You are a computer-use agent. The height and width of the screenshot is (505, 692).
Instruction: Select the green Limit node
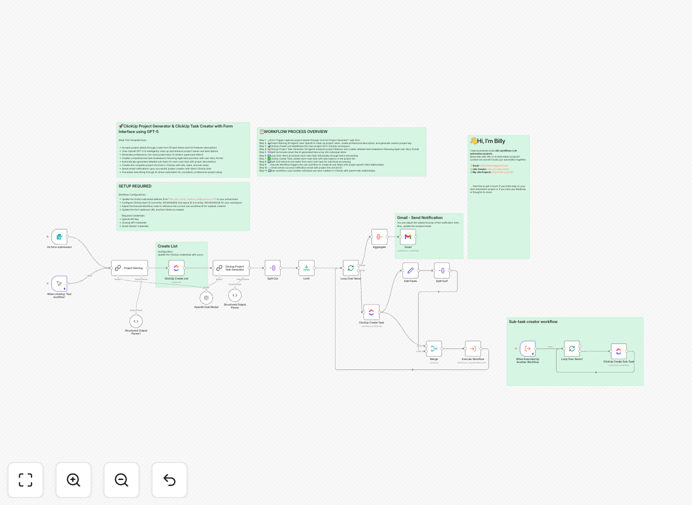306,268
